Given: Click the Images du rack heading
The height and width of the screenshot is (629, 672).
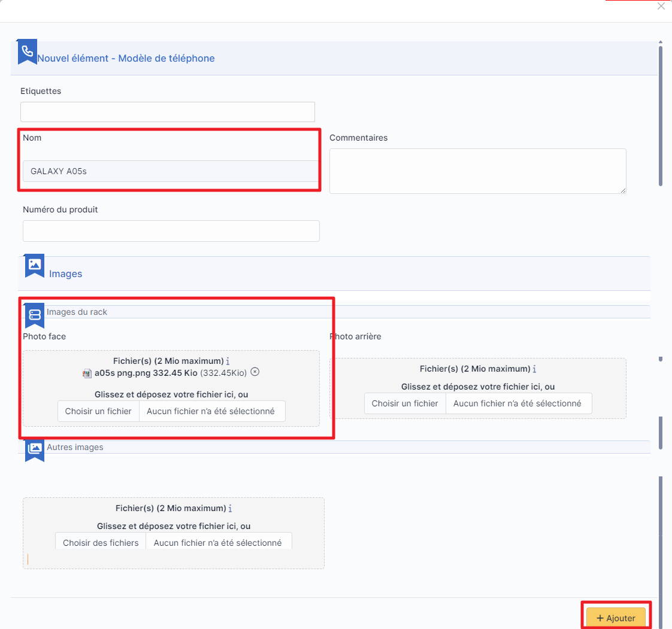Looking at the screenshot, I should [x=77, y=312].
